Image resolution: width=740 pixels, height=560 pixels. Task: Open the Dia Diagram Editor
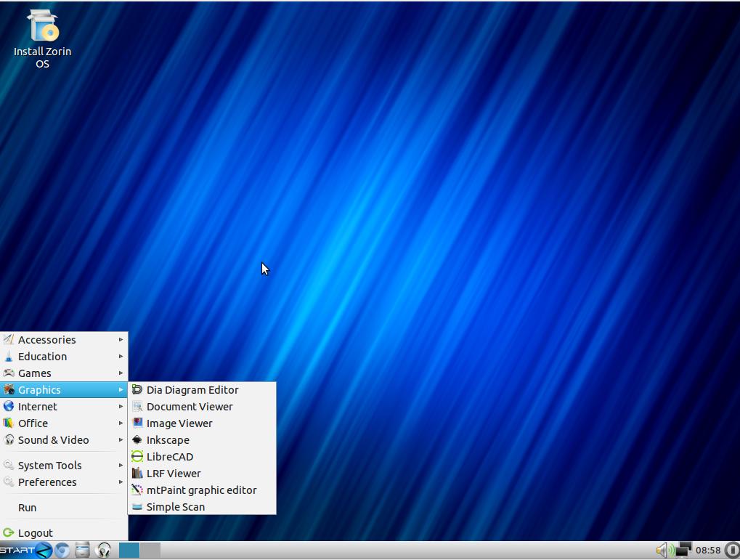(192, 390)
